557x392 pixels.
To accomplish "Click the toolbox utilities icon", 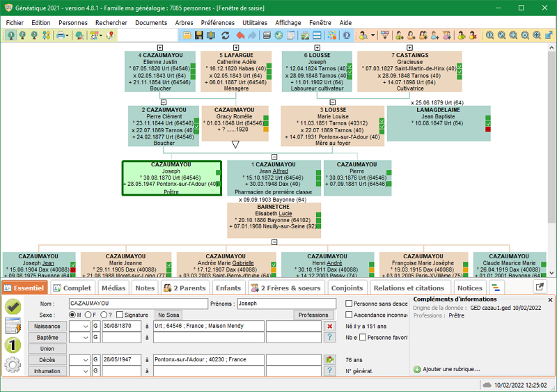I will [x=305, y=36].
